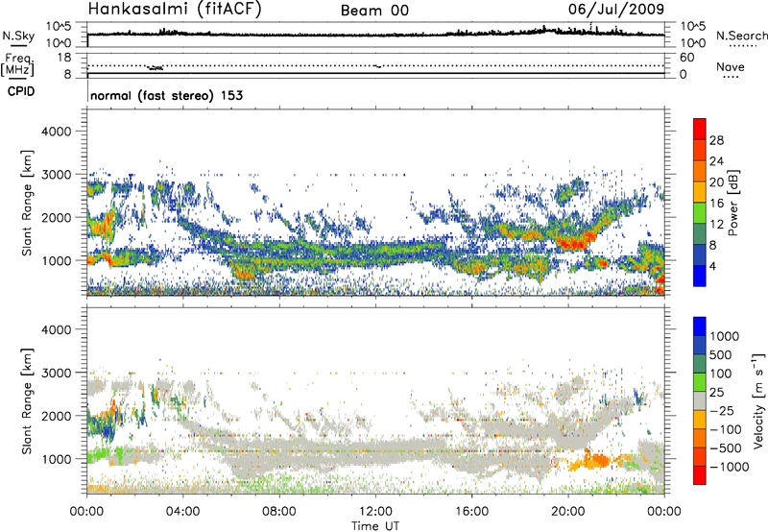Viewport: 768px width, 532px height.
Task: Click the '-25' tick on the Velocity scale
Action: coord(723,410)
